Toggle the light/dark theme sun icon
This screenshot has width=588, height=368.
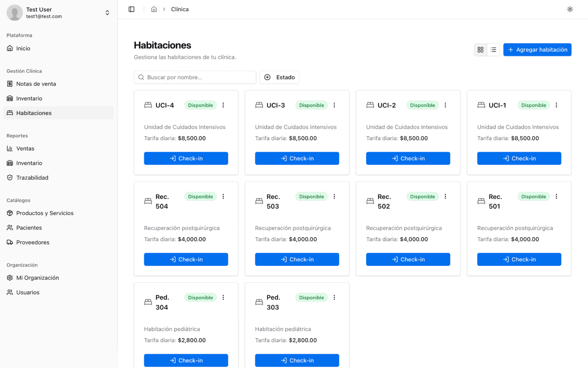(x=570, y=9)
